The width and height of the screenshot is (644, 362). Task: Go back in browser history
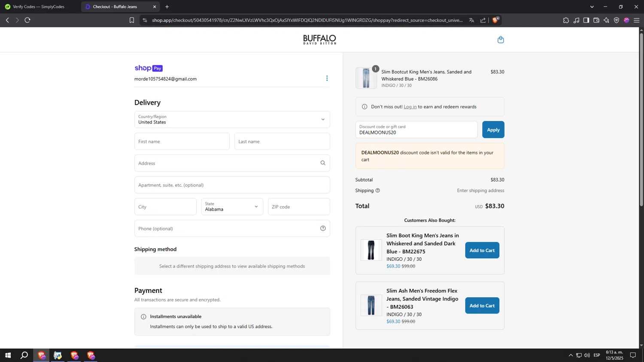[7, 20]
